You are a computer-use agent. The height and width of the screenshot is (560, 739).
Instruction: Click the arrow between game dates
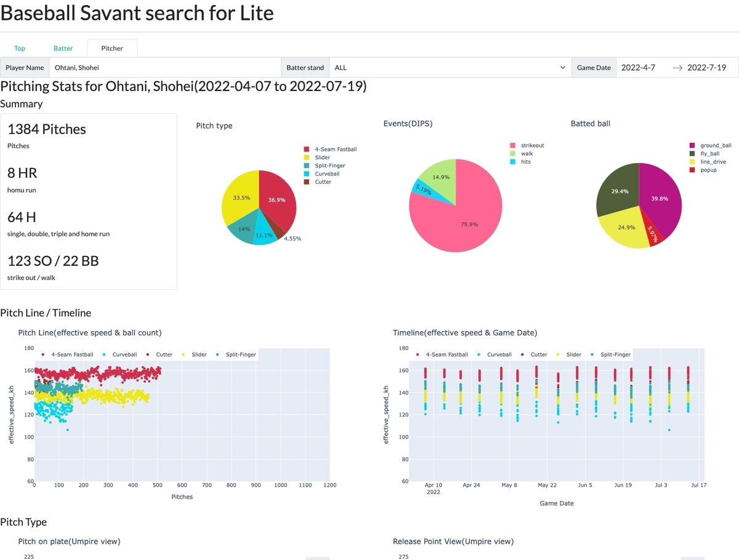tap(677, 68)
